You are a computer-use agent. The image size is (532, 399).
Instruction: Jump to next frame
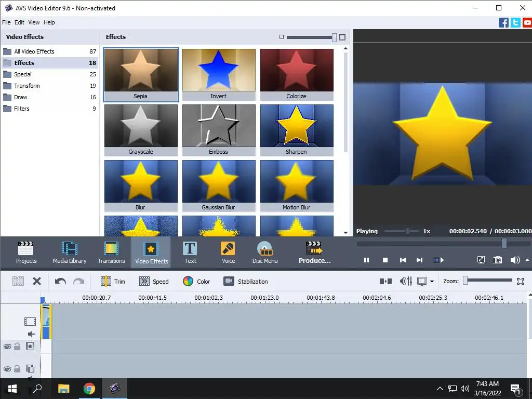coord(420,260)
